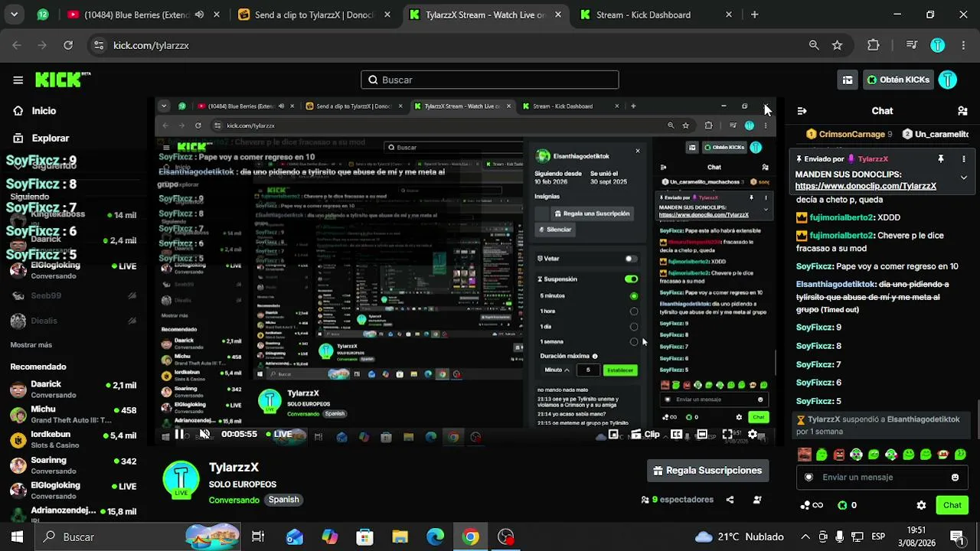The height and width of the screenshot is (551, 980).
Task: Open the tab group labeled 12
Action: (43, 15)
